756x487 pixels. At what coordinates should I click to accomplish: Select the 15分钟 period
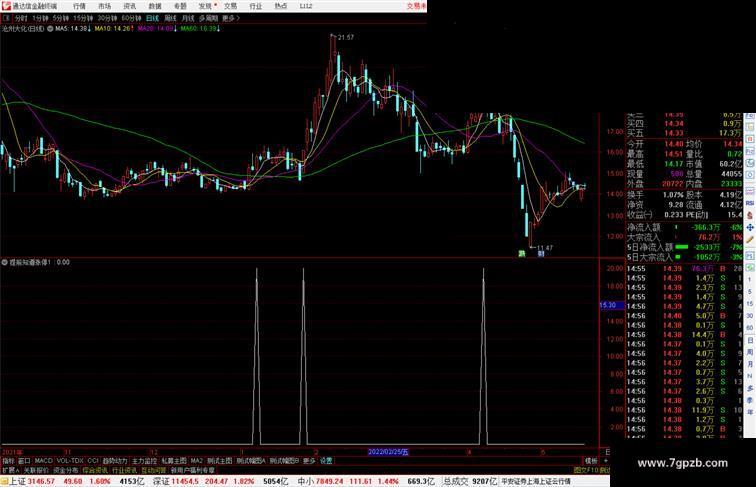83,18
